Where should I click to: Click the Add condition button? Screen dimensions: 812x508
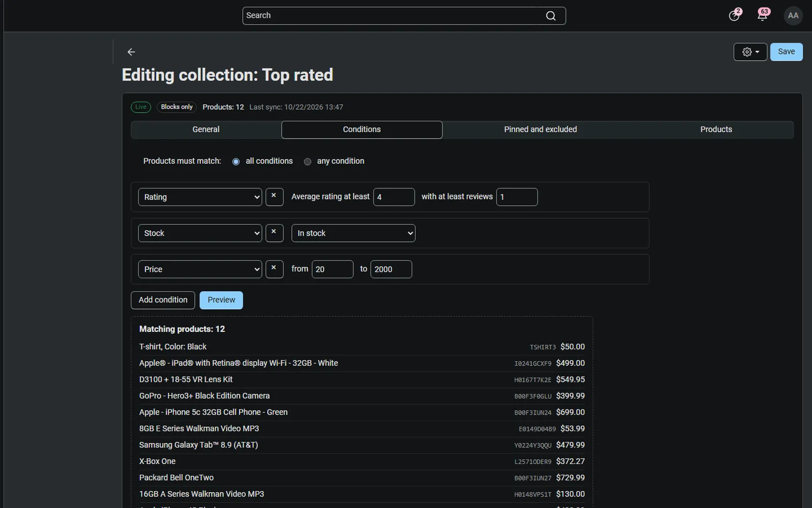pyautogui.click(x=163, y=300)
